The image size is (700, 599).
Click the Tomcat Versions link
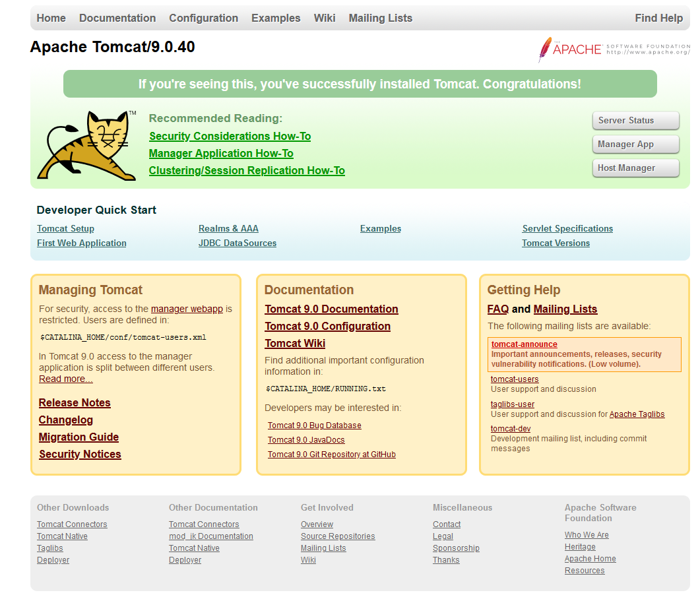tap(556, 243)
